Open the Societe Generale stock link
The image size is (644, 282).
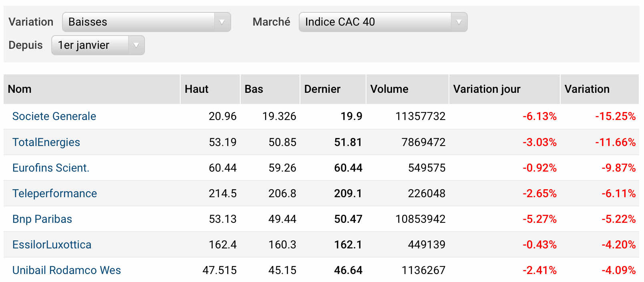click(x=54, y=116)
